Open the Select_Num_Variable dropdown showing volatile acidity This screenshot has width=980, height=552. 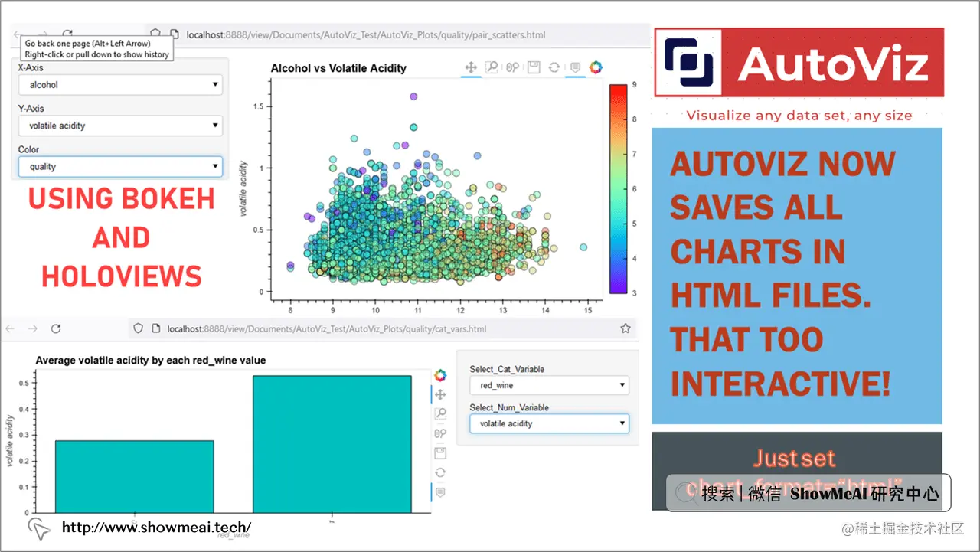pos(549,423)
